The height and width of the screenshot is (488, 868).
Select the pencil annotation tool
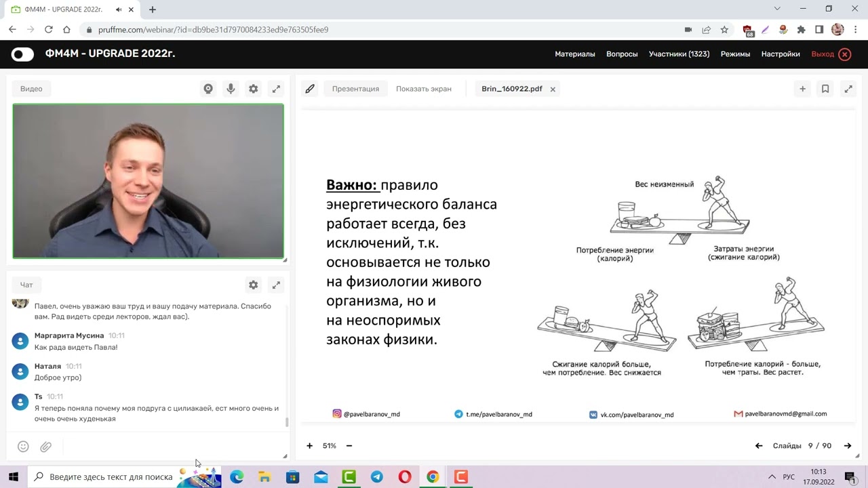(x=310, y=88)
